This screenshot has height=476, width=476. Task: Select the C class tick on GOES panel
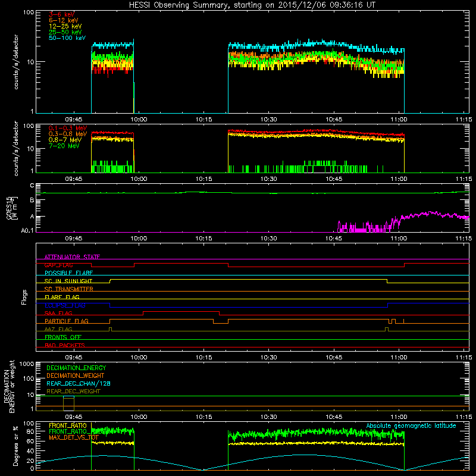(x=32, y=186)
